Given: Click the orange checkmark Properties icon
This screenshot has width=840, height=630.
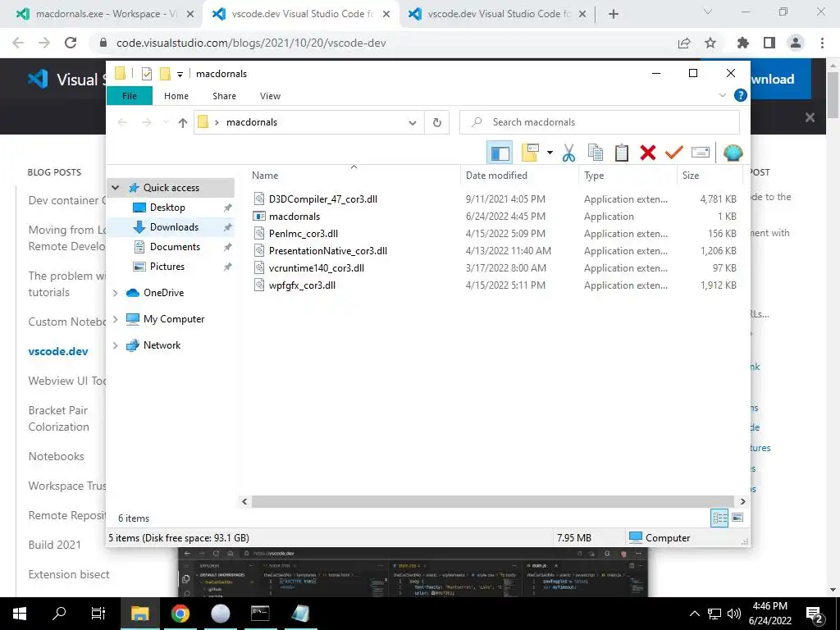Looking at the screenshot, I should 673,153.
